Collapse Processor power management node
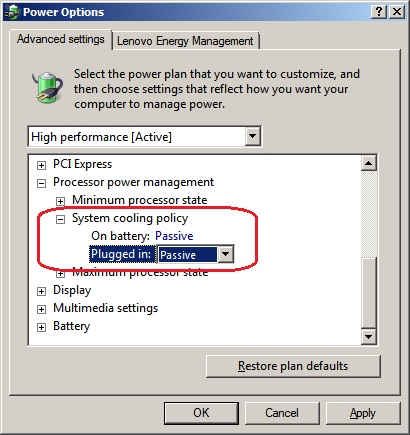410x435 pixels. (x=41, y=183)
